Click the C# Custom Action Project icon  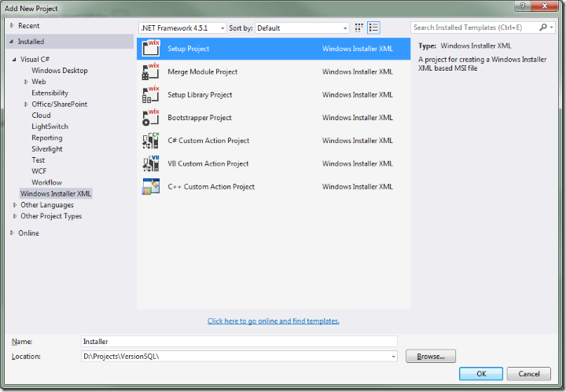point(151,141)
